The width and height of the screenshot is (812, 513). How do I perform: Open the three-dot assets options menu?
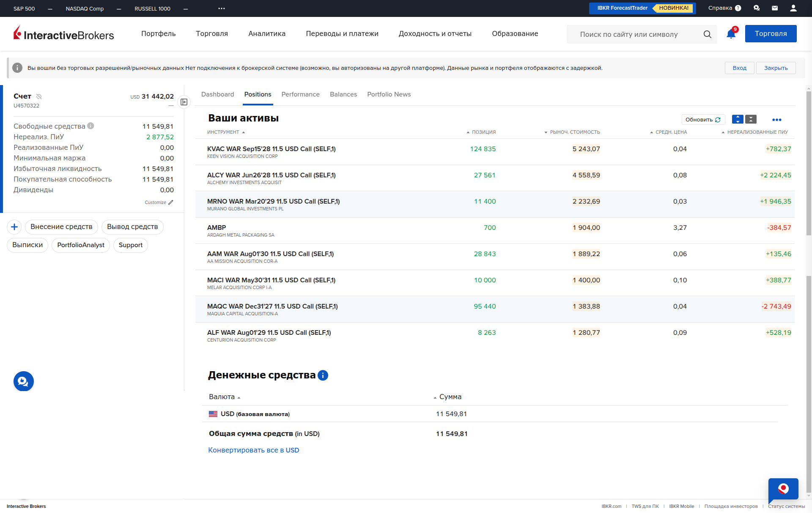click(777, 120)
